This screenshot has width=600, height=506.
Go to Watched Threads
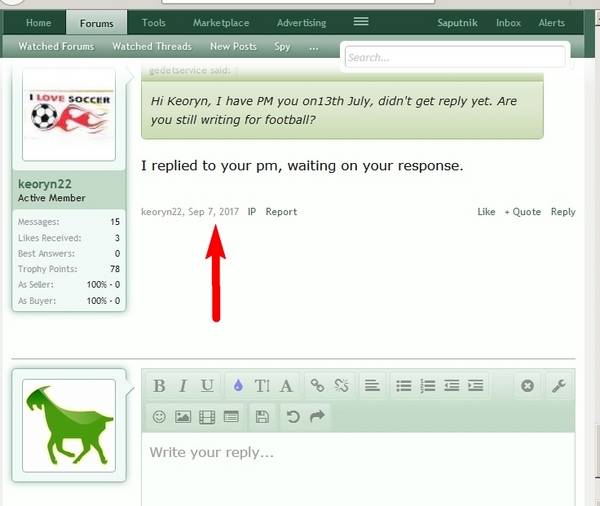click(x=152, y=46)
